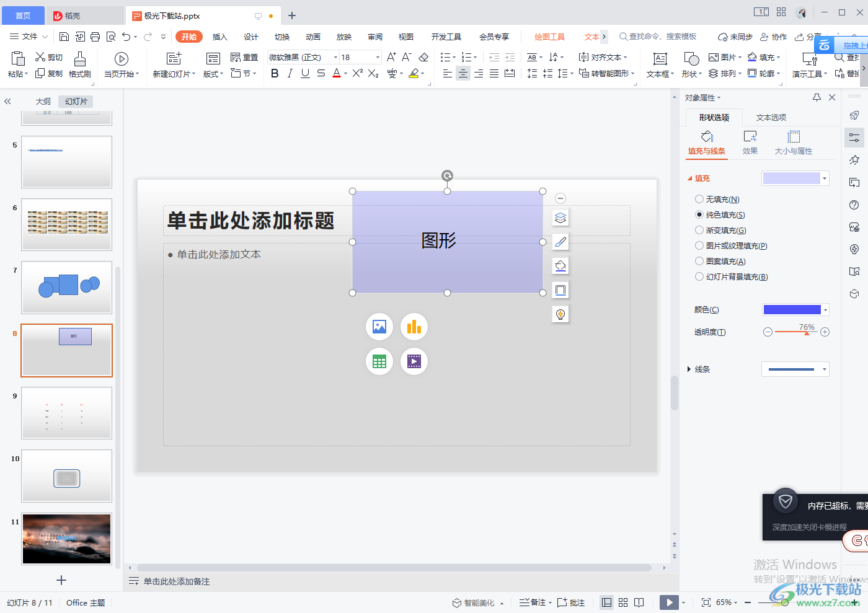The width and height of the screenshot is (868, 613).
Task: Click the Bold formatting icon
Action: pyautogui.click(x=275, y=73)
